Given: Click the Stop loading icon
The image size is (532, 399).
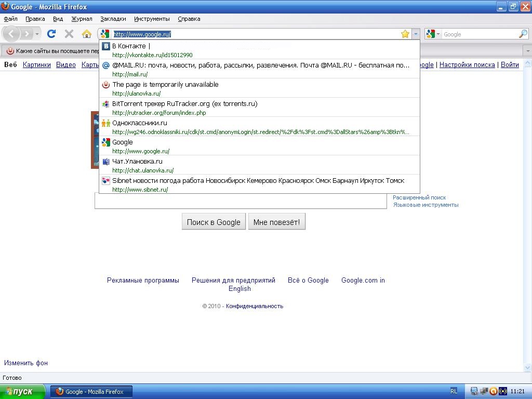Looking at the screenshot, I should [x=69, y=33].
